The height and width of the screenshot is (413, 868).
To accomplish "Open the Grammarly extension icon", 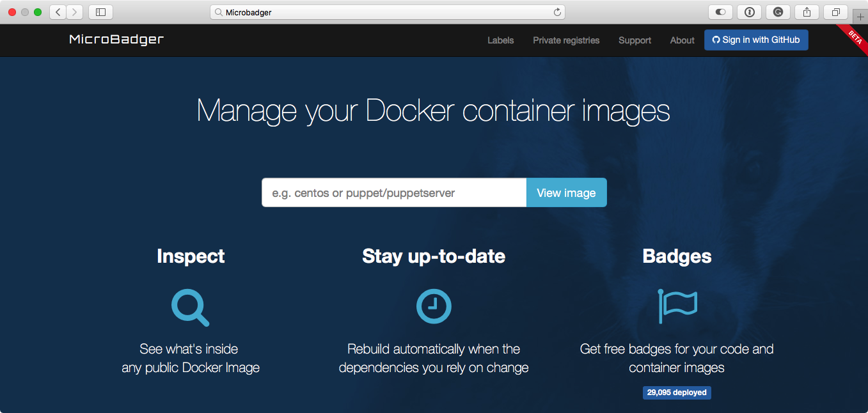I will coord(778,12).
